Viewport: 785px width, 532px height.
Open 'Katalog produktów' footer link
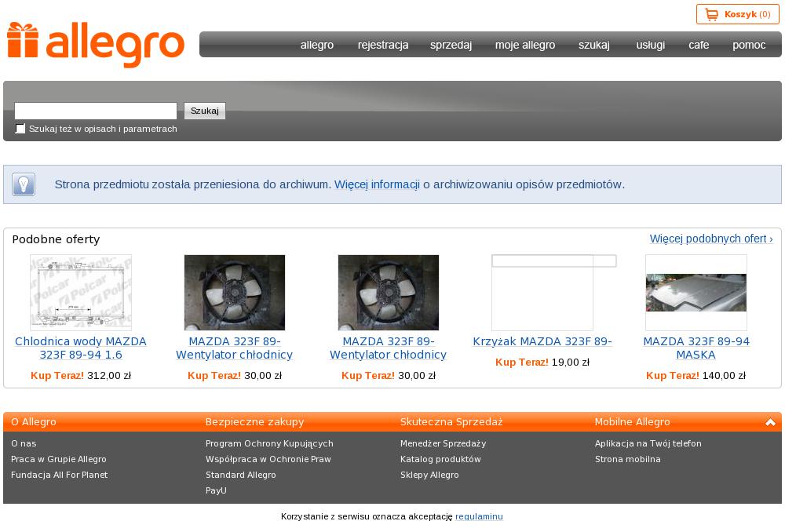pyautogui.click(x=440, y=459)
